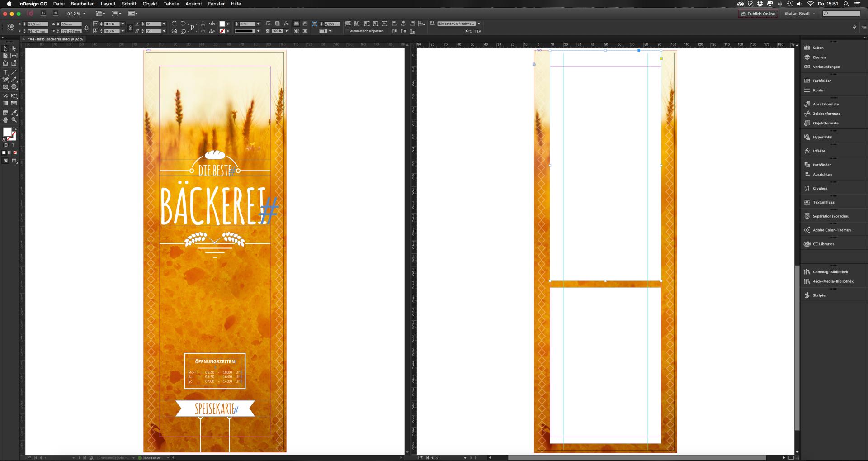Viewport: 868px width, 461px height.
Task: Set Normal view mode in toolbox
Action: (5, 161)
